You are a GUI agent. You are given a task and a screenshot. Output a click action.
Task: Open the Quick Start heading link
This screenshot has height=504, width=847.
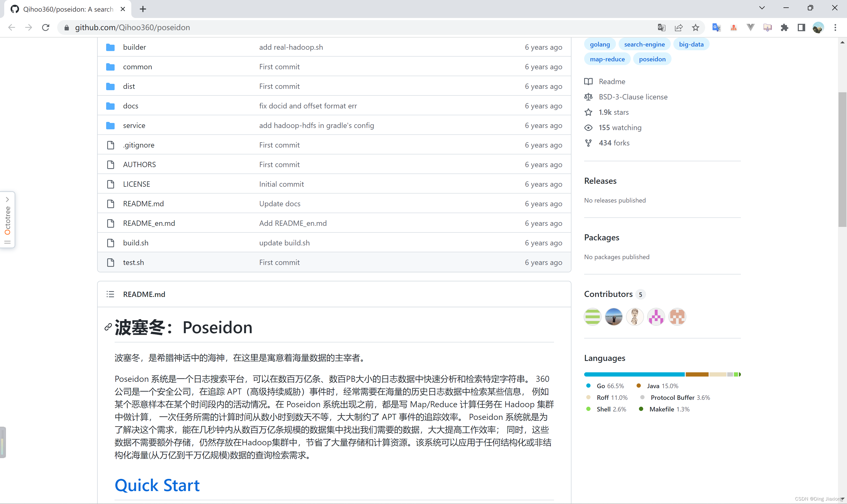157,485
